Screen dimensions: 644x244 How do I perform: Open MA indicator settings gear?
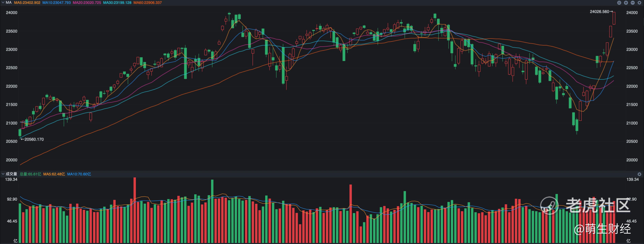[x=639, y=3]
